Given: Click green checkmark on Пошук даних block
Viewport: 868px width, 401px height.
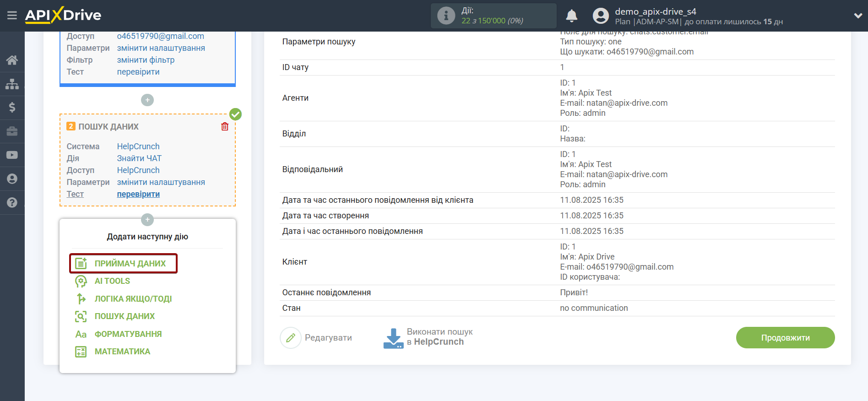Looking at the screenshot, I should point(235,114).
